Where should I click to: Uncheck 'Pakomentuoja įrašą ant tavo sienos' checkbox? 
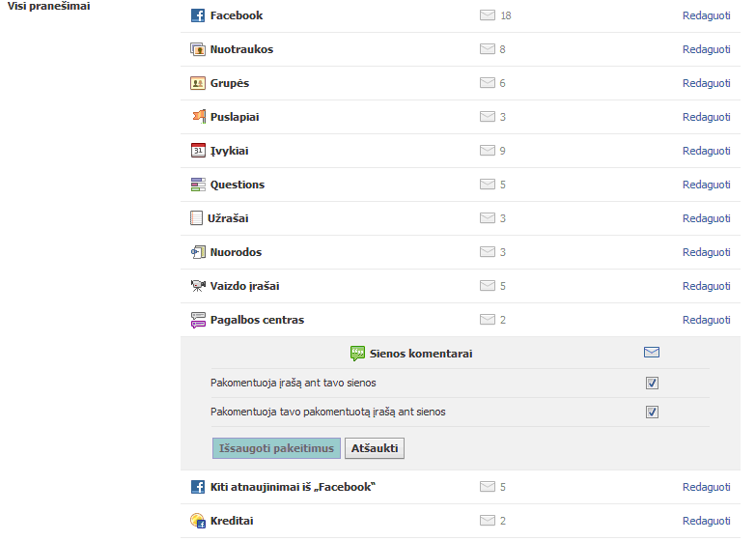[652, 384]
